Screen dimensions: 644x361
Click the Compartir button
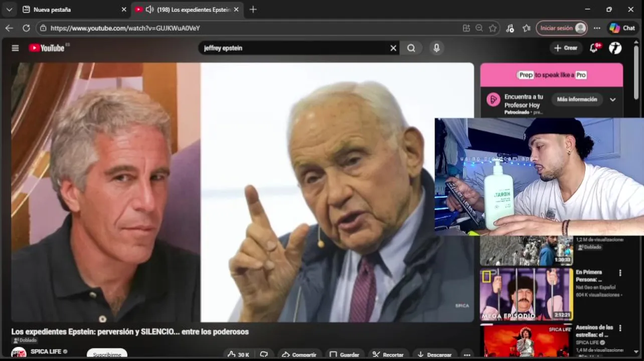[x=299, y=354]
